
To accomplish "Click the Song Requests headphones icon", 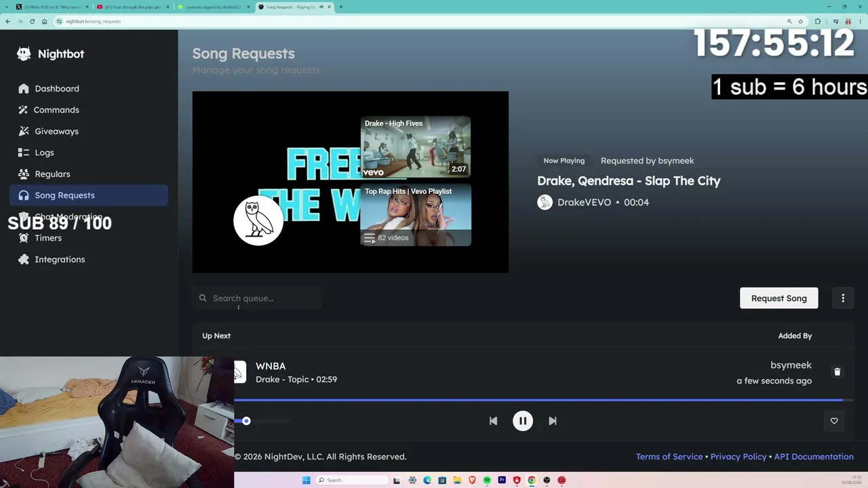I will [x=24, y=195].
